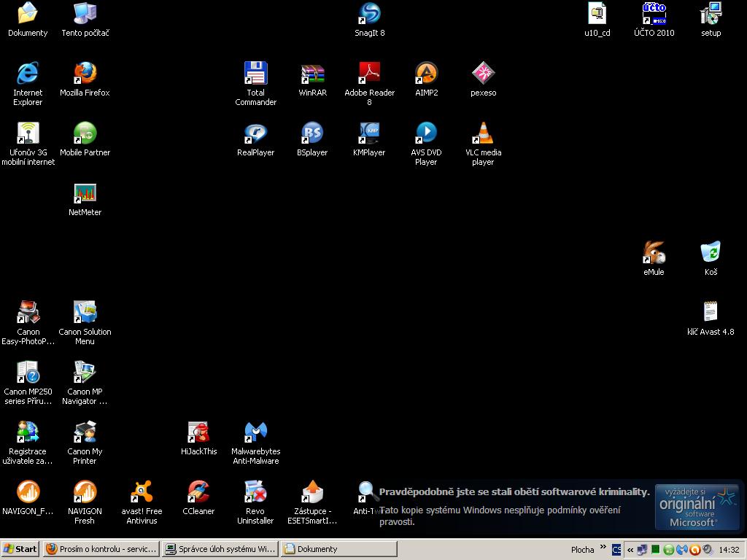
Task: Click the Pravděpodobně jste se stali obětí notification text
Action: coord(514,492)
